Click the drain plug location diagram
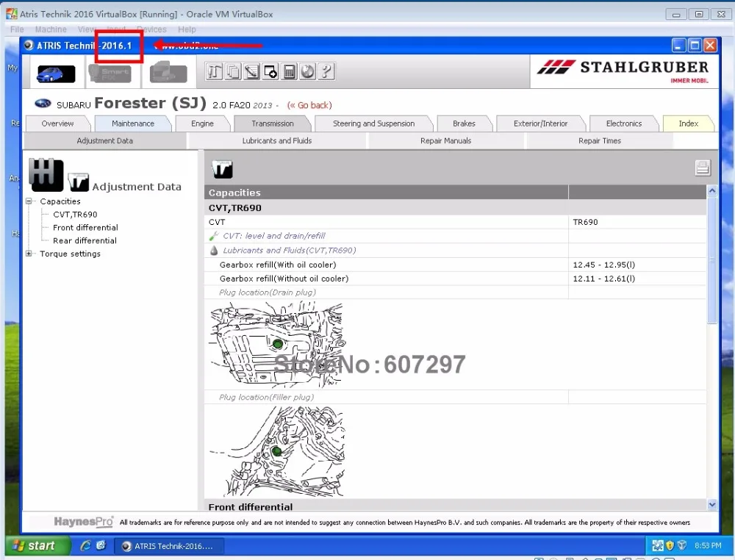Screen dimensions: 735x560 pos(276,344)
